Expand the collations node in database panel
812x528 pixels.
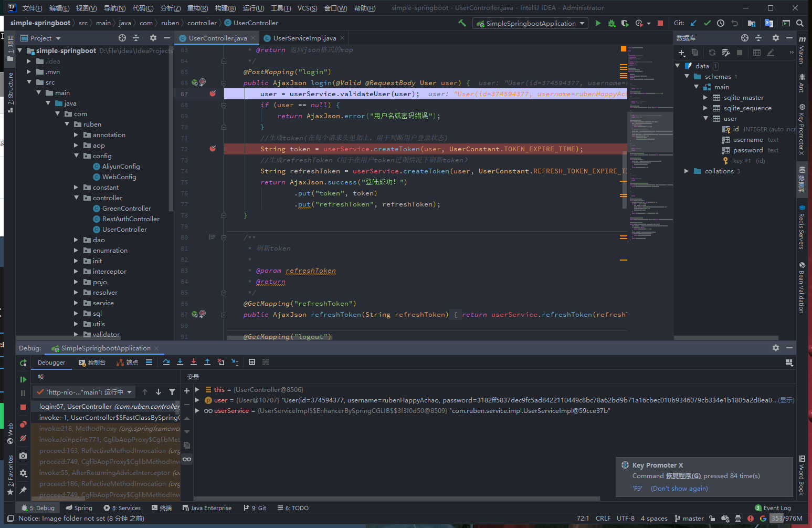[x=687, y=171]
